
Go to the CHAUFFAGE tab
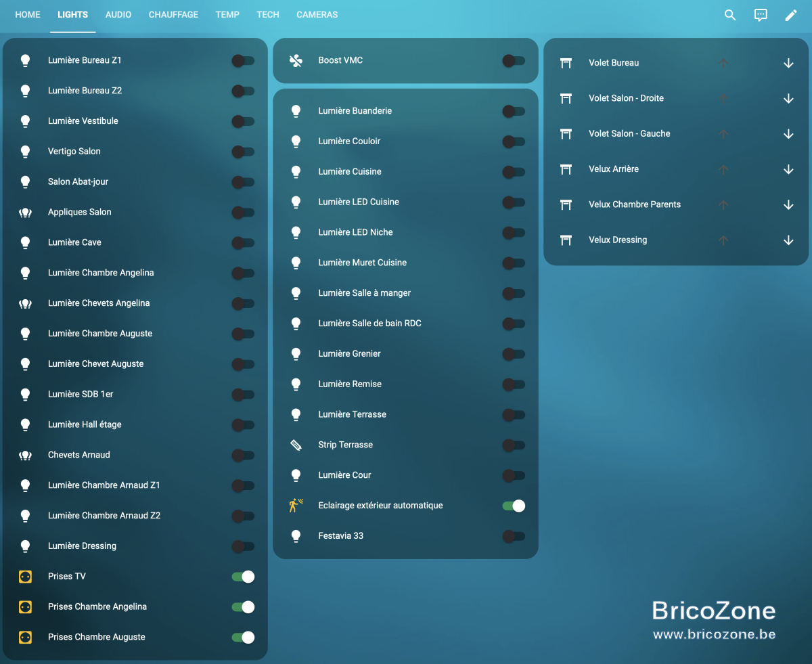coord(173,15)
